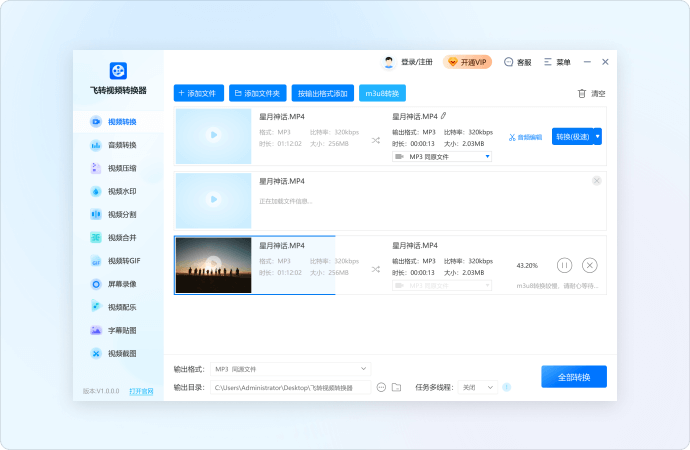This screenshot has height=450, width=690.
Task: Click the 客服 customer service icon
Action: point(509,62)
